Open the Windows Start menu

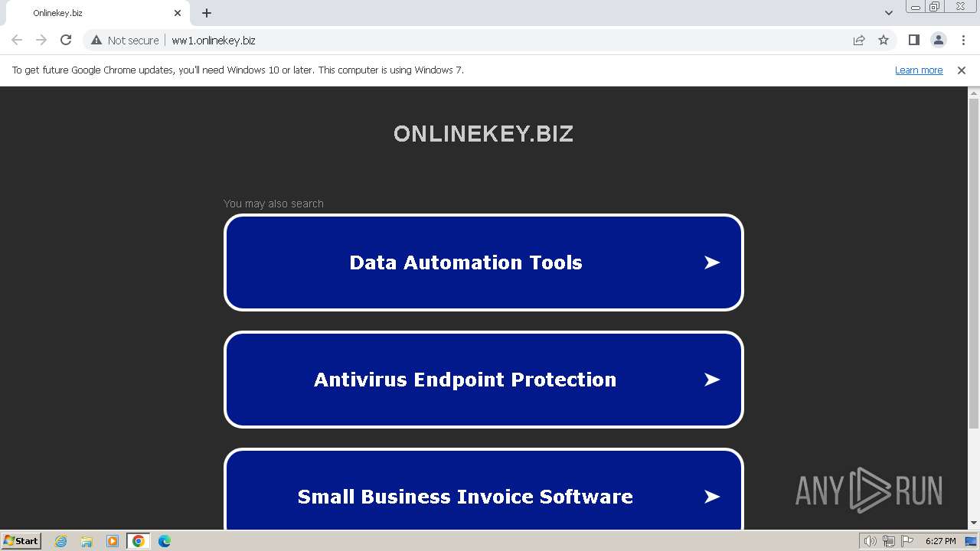coord(21,540)
